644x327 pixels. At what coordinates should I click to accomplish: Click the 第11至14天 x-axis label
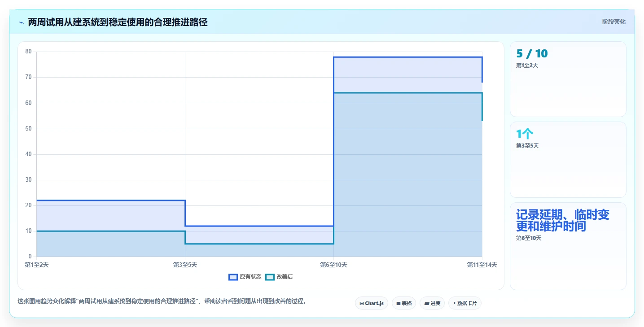[482, 265]
